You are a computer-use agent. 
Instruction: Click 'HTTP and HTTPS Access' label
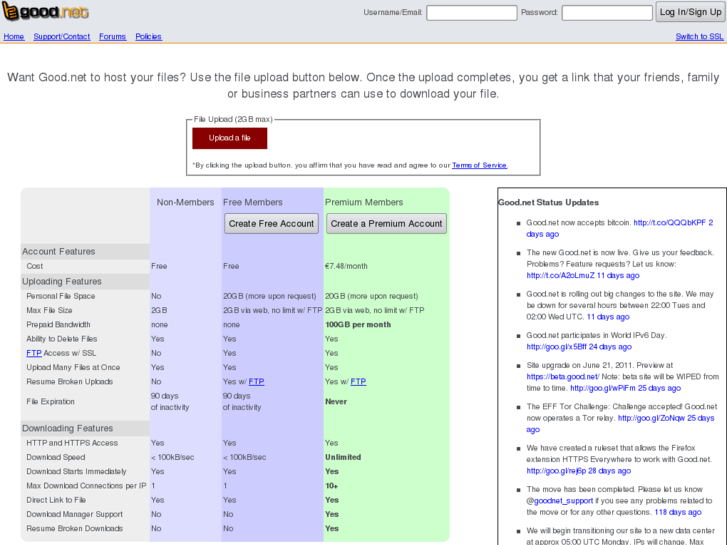[72, 443]
